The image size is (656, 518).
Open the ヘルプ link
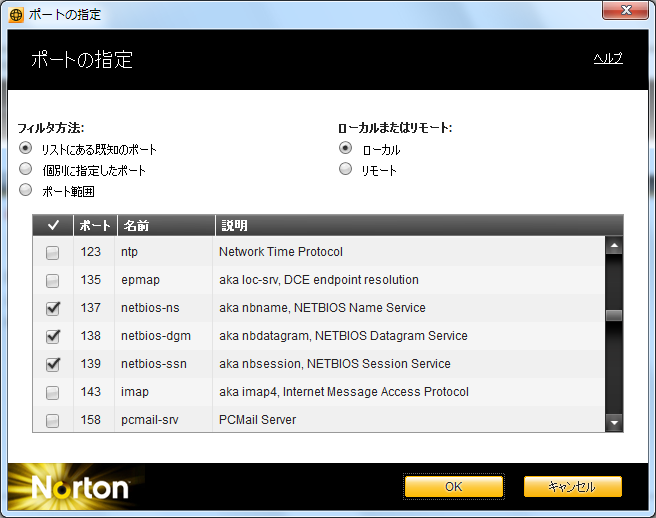point(608,59)
